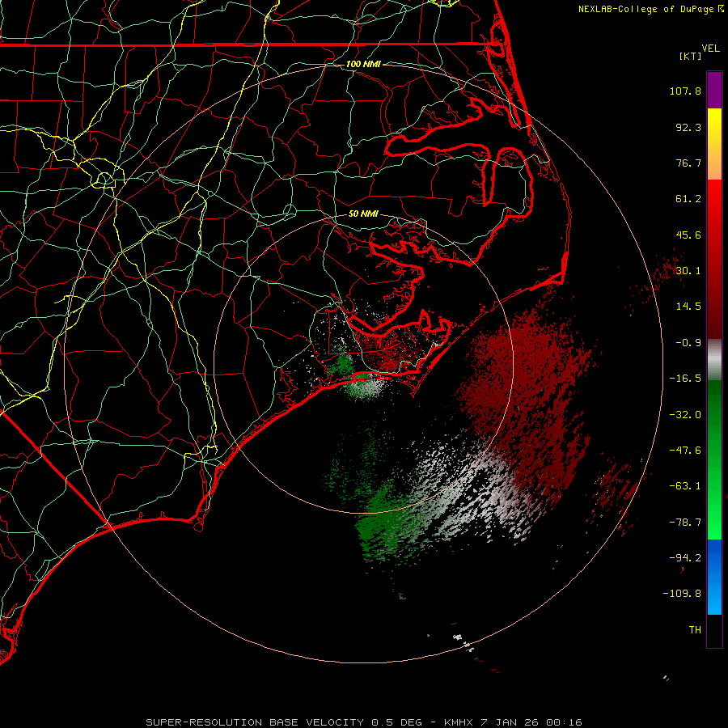Pick the yellow segment of the velocity color bar

(x=714, y=126)
